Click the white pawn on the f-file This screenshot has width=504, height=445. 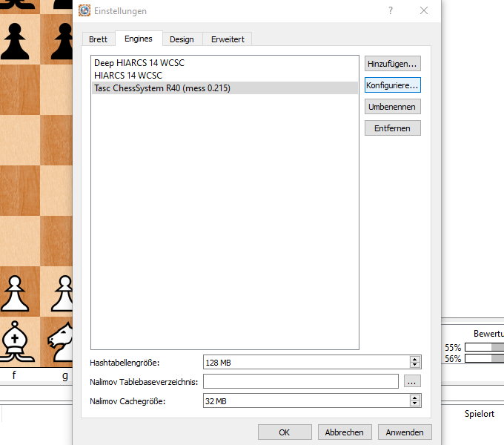(15, 293)
